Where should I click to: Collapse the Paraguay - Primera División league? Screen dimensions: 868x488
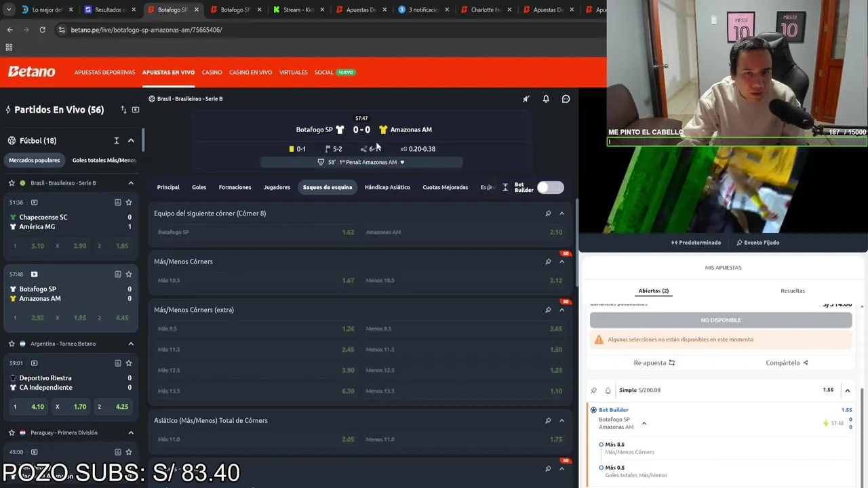(x=131, y=432)
